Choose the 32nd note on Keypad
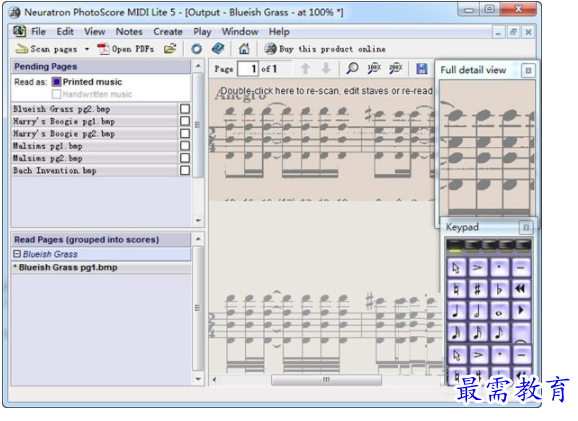This screenshot has height=421, width=578. (456, 333)
